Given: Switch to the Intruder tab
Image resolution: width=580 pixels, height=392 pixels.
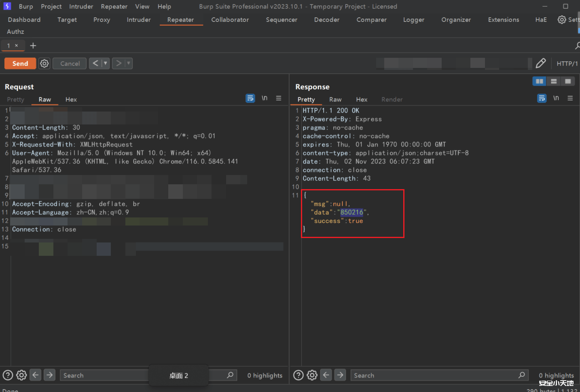Looking at the screenshot, I should 138,20.
